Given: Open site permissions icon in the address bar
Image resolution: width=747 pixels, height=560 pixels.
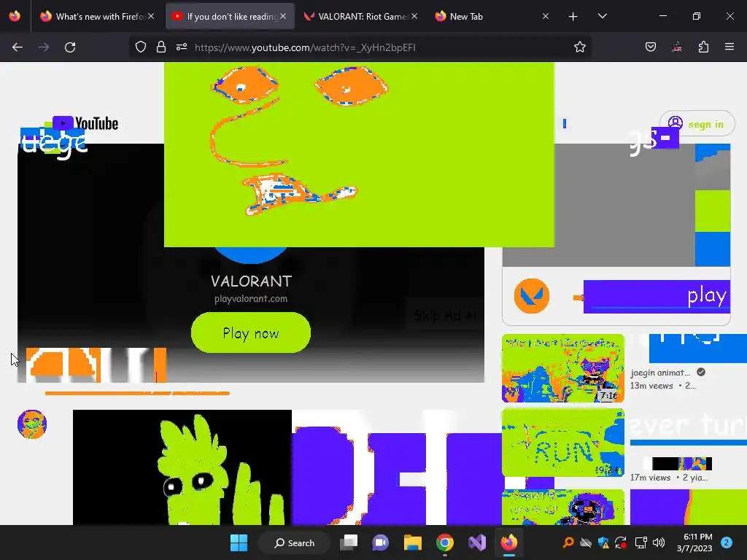Looking at the screenshot, I should click(182, 47).
